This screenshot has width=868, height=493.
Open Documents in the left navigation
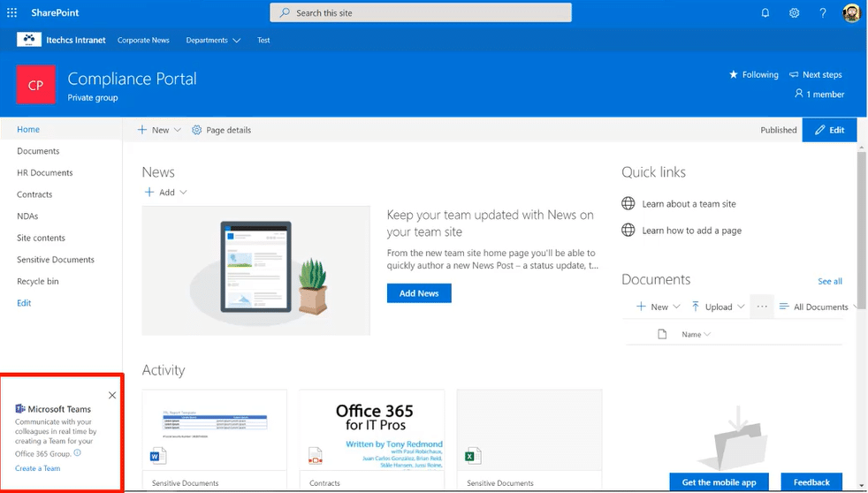pos(38,150)
